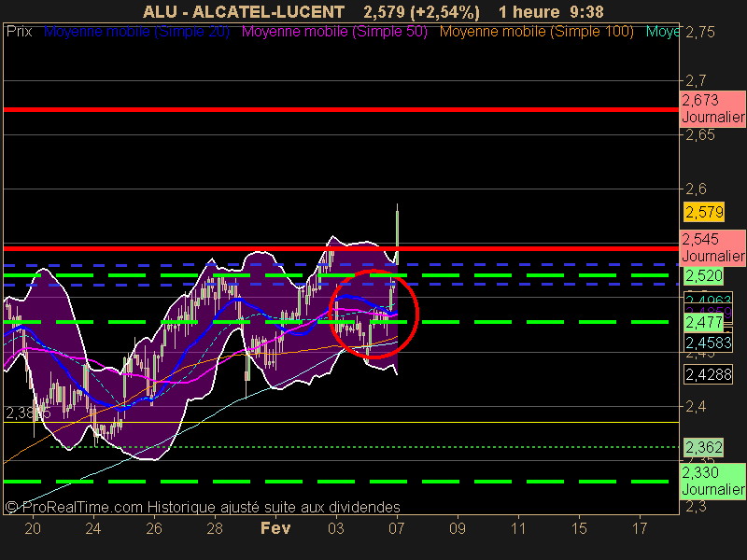Image resolution: width=747 pixels, height=560 pixels.
Task: Click the date 17 on time axis
Action: pyautogui.click(x=640, y=528)
